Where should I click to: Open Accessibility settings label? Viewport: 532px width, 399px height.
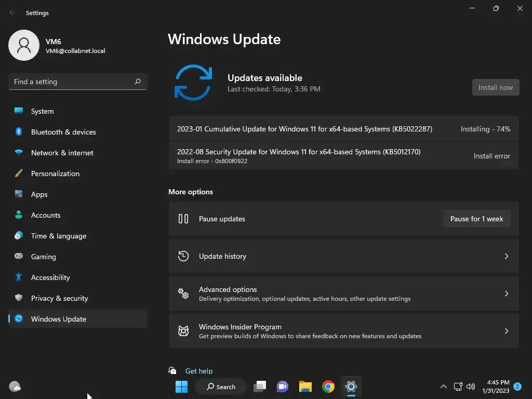[x=50, y=277]
